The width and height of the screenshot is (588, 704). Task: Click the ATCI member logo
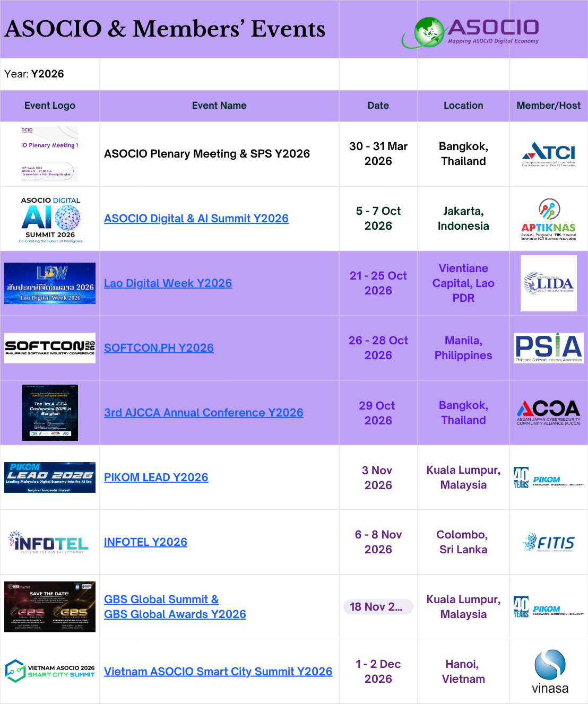(x=548, y=154)
